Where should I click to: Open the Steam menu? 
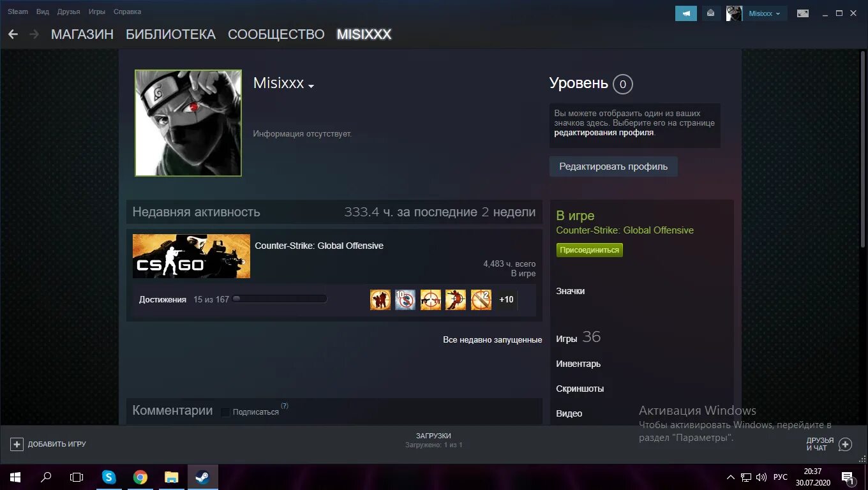click(18, 11)
